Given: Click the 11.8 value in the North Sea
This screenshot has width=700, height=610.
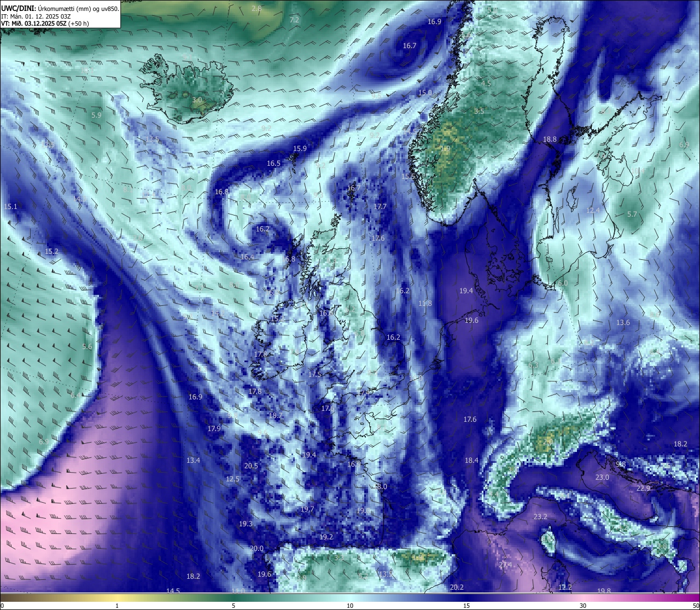Looking at the screenshot, I should tap(425, 304).
